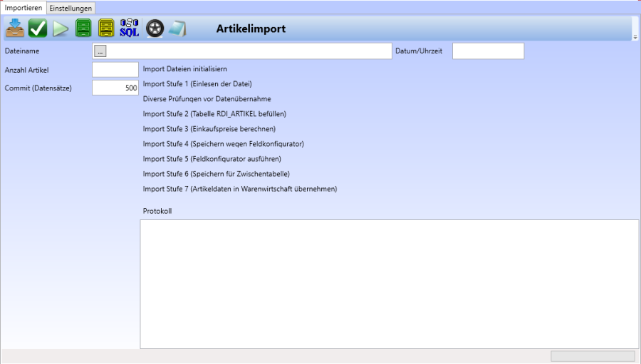Switch to the Einstellungen tab
The height and width of the screenshot is (364, 641).
[x=71, y=7]
